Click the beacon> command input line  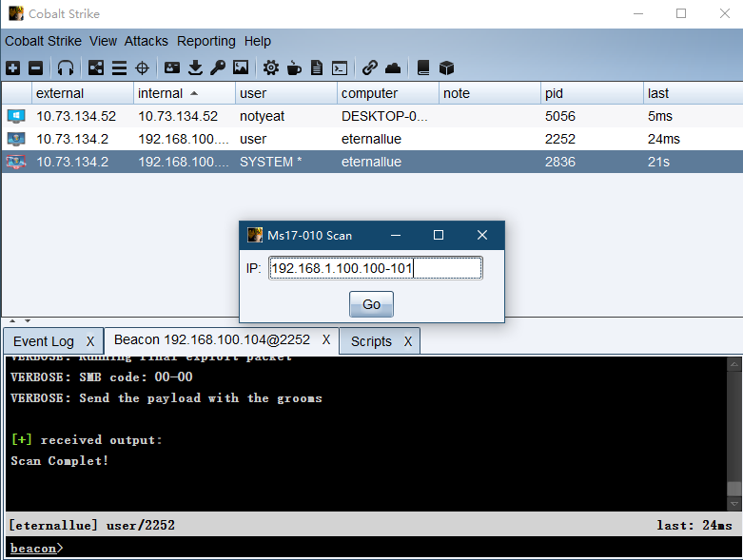point(373,548)
